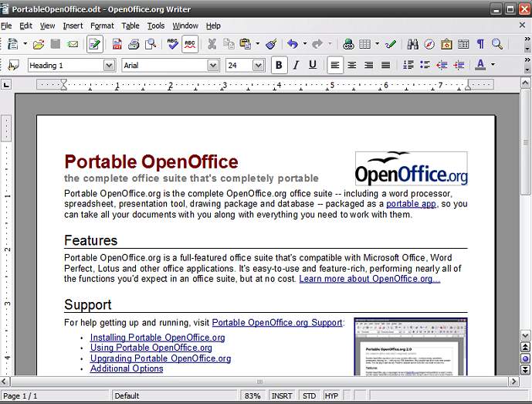Click the Cut scissors icon
The image size is (532, 404).
click(212, 44)
